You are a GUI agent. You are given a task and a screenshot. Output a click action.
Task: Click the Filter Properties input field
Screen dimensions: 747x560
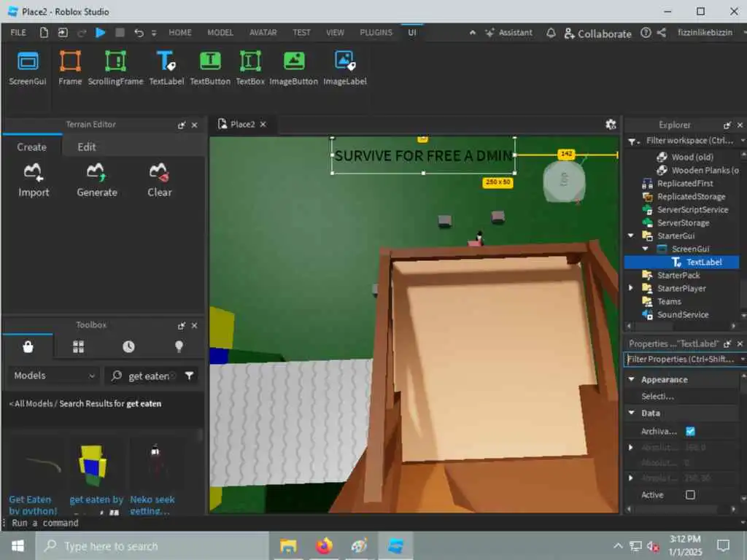coord(682,359)
